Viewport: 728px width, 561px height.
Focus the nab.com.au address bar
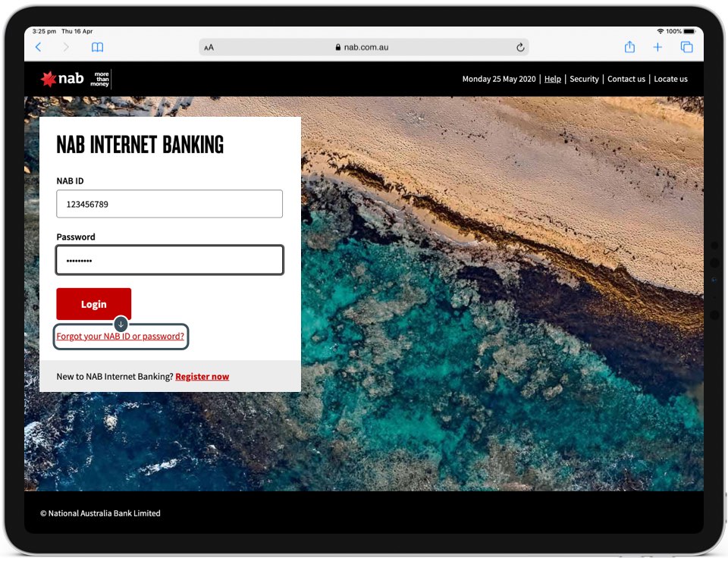click(x=364, y=47)
